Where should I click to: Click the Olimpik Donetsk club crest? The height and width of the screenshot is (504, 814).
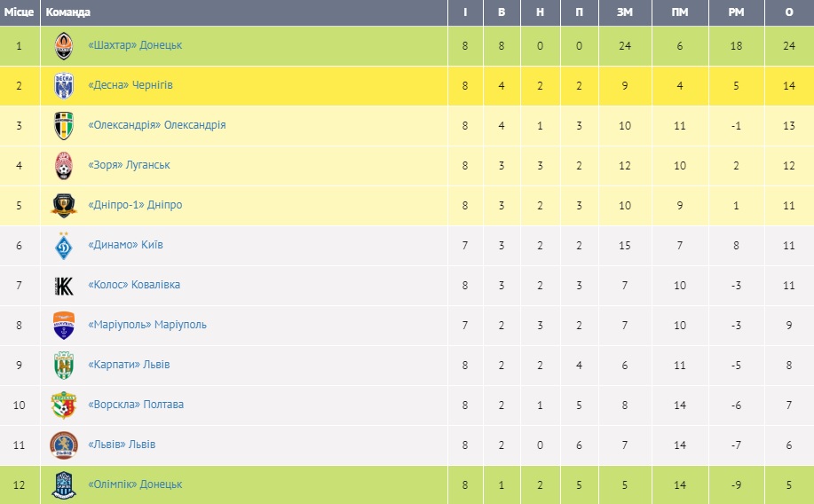(x=64, y=484)
